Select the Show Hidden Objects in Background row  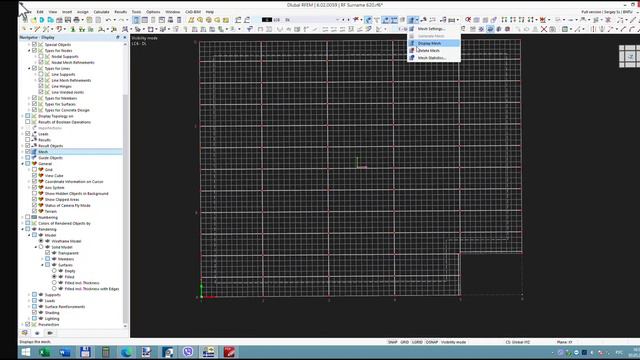click(76, 193)
